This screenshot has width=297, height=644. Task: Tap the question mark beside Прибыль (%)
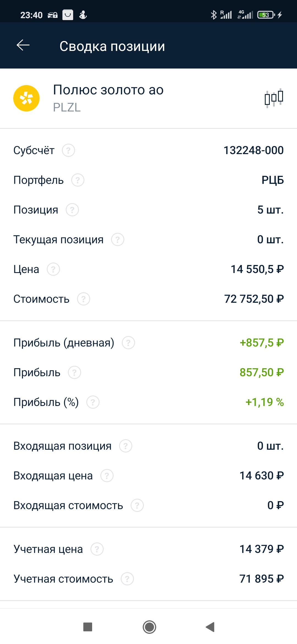pyautogui.click(x=93, y=402)
